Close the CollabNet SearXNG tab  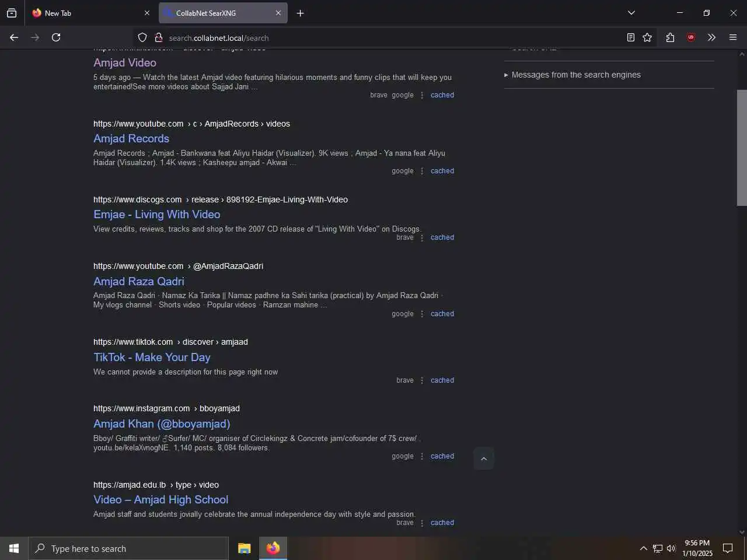[x=278, y=13]
